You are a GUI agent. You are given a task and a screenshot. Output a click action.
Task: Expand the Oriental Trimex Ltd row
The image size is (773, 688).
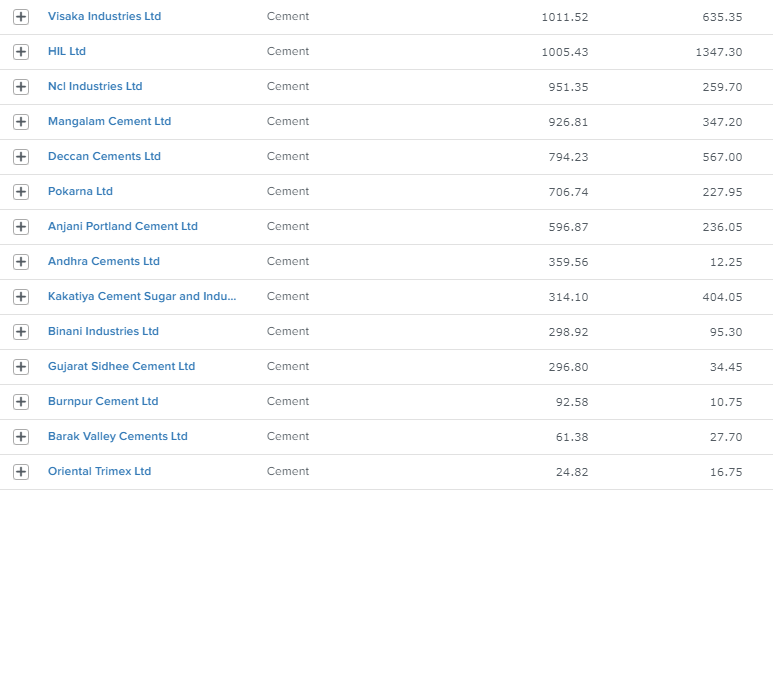(x=21, y=472)
